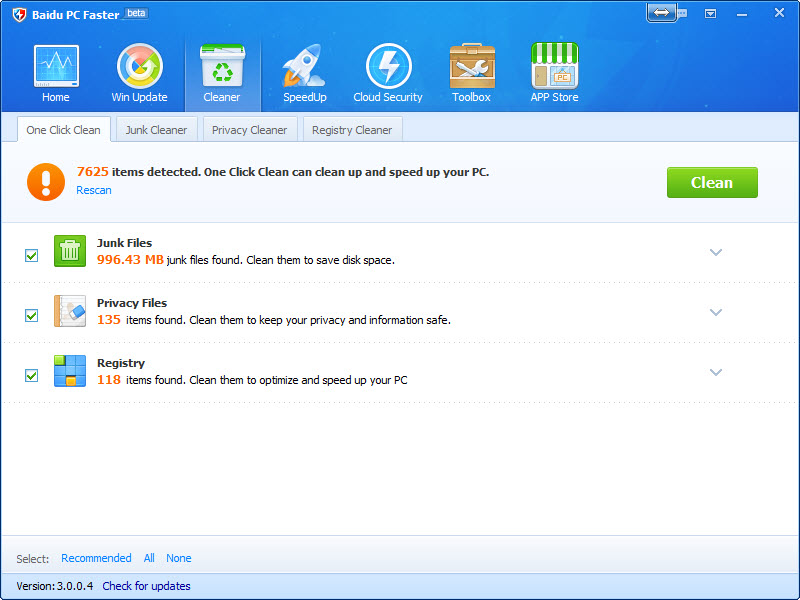Expand the Privacy Files details chevron
This screenshot has height=600, width=800.
(716, 312)
